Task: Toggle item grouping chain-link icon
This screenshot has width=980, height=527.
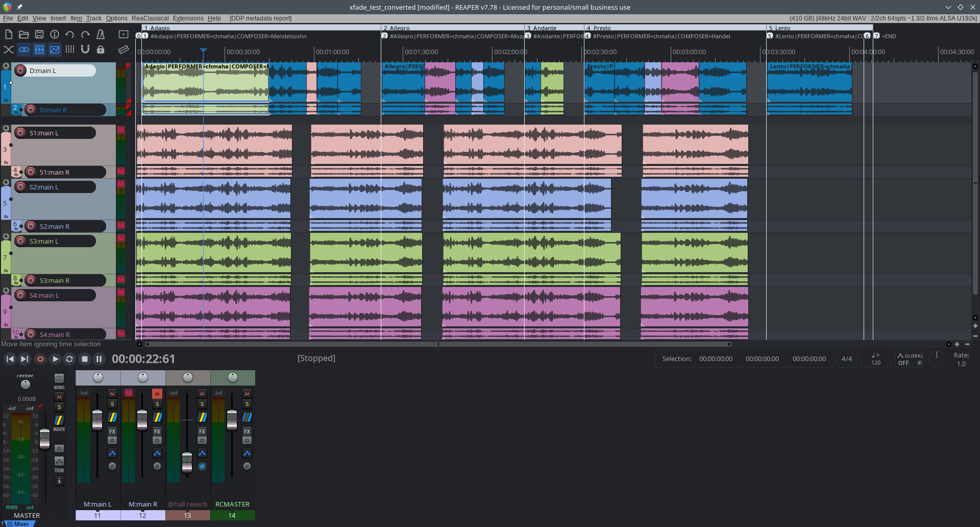Action: [x=24, y=50]
